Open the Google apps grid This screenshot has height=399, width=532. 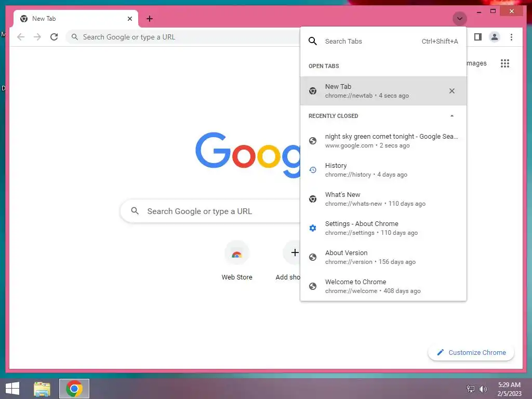505,63
